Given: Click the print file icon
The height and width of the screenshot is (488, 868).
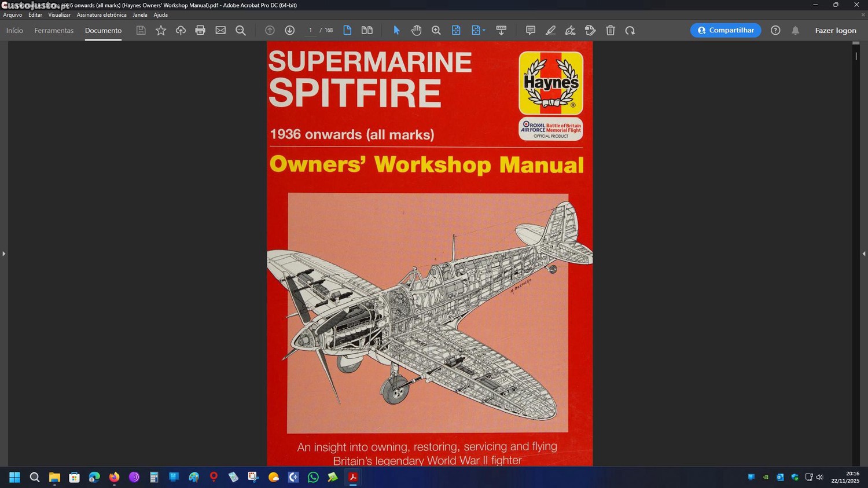Looking at the screenshot, I should [x=200, y=30].
